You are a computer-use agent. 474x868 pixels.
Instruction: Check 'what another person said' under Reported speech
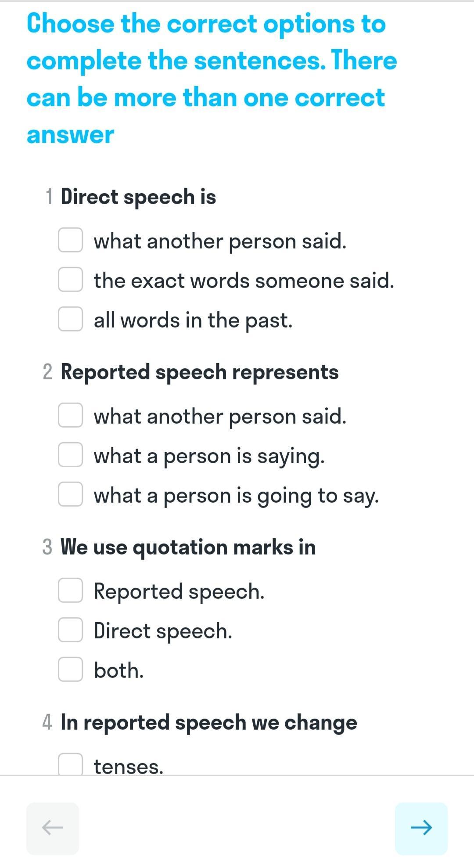pos(70,415)
